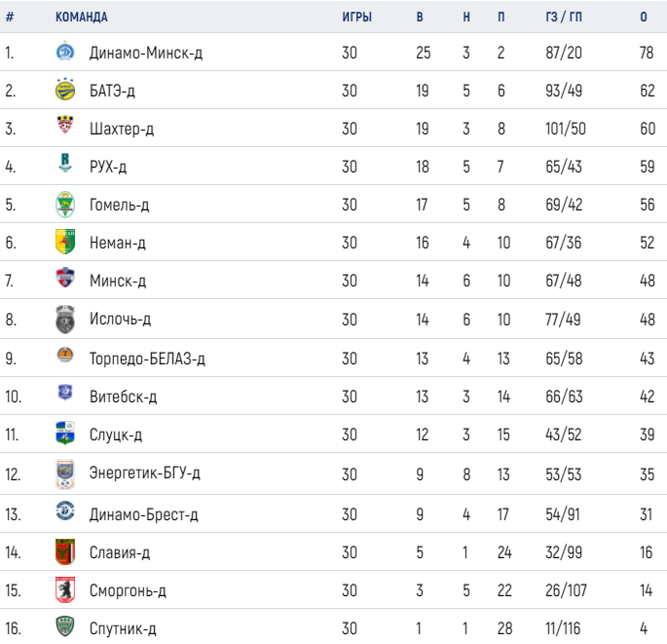Click the Спутник-д club crest
This screenshot has height=644, width=667.
click(64, 626)
